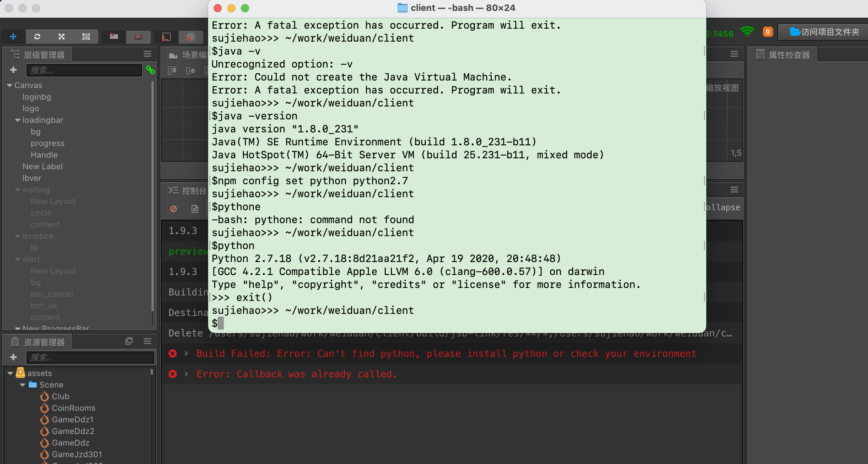Select the rotate transform tool
The image size is (868, 464).
pos(37,37)
